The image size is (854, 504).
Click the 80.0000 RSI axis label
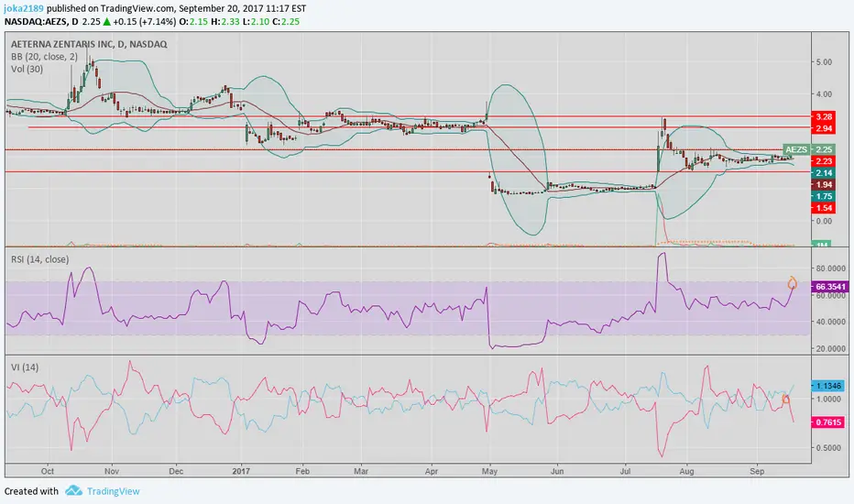(830, 268)
